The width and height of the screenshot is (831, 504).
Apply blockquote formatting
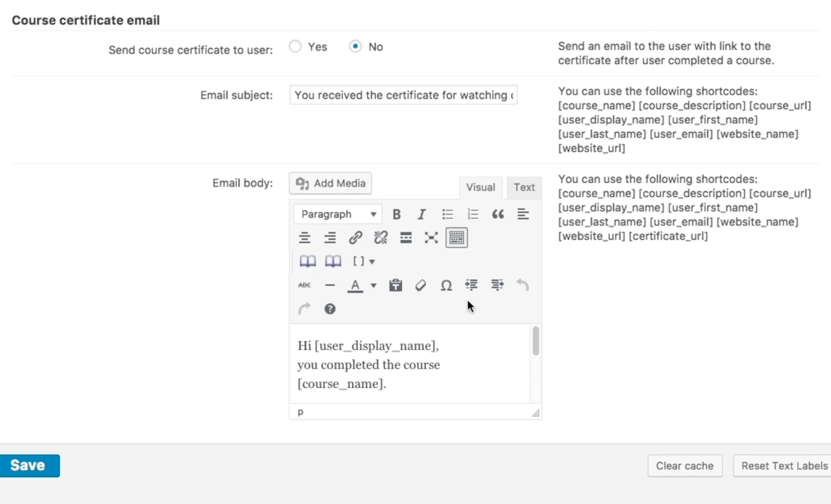(x=498, y=214)
